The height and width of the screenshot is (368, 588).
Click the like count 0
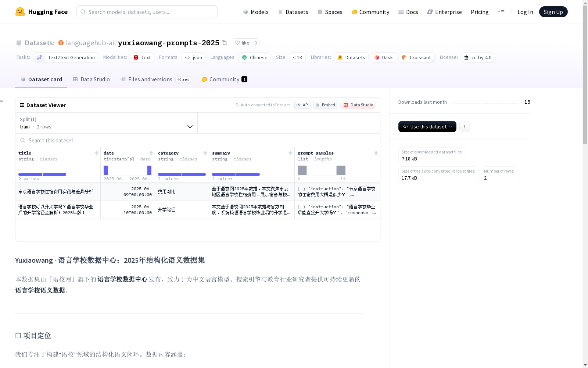tap(256, 43)
